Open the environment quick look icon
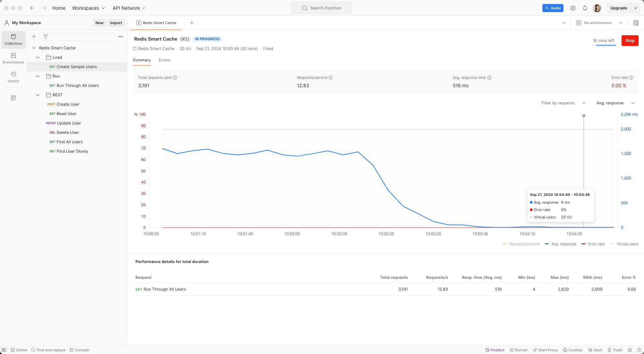 tap(636, 23)
